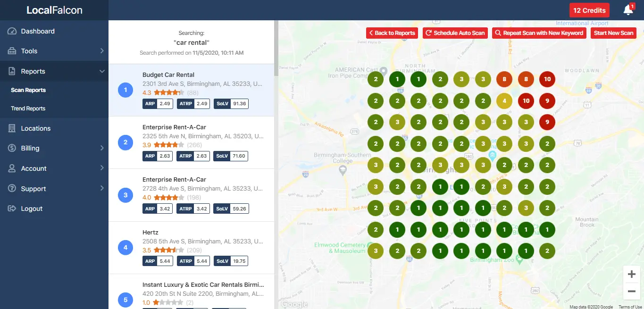Click the LocalFalcon logo

pyautogui.click(x=54, y=10)
